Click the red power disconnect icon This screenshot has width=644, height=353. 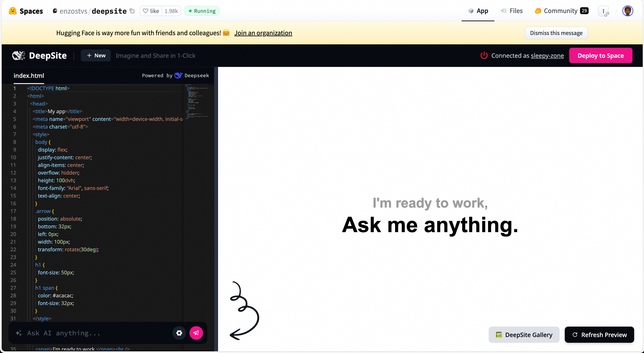pyautogui.click(x=484, y=55)
